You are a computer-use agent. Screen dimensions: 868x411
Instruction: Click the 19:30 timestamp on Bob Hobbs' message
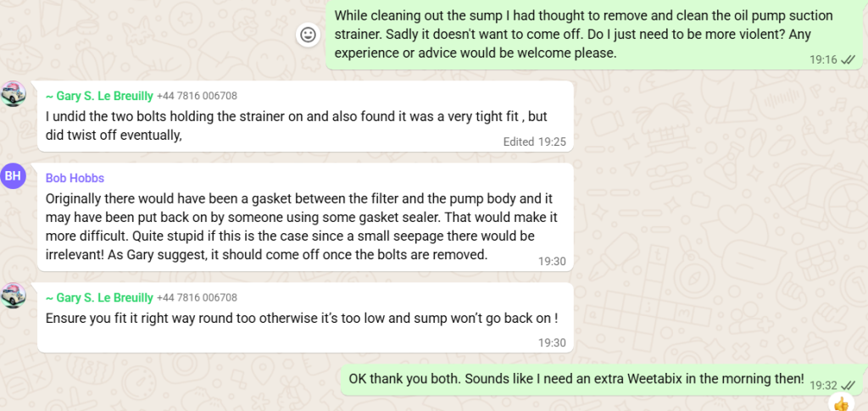point(552,261)
